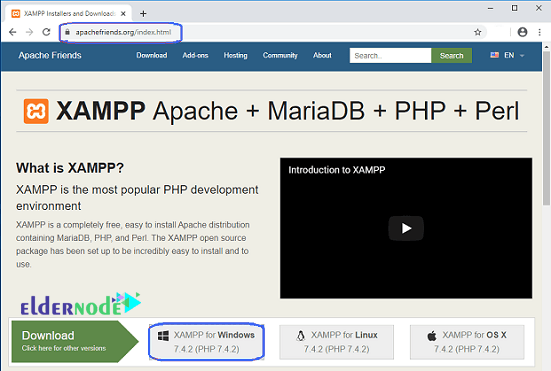Click the green Search button
Viewport: 551px width, 371px height.
[x=452, y=56]
